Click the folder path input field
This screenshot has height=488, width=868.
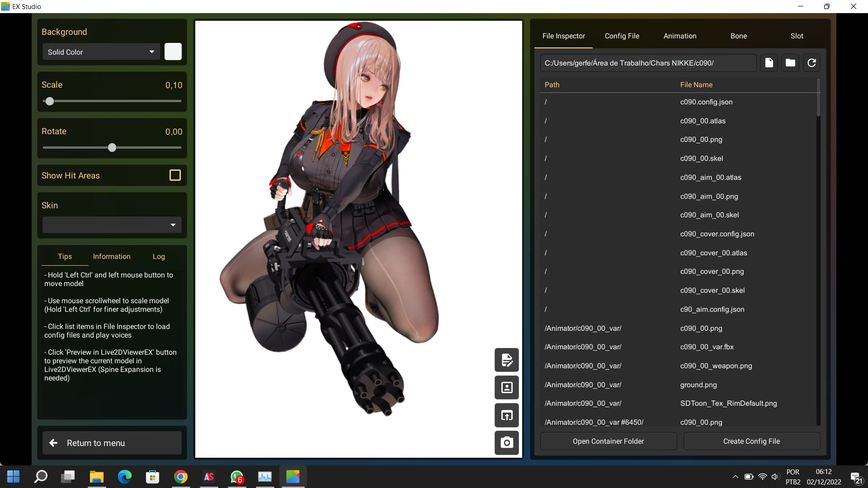[648, 63]
